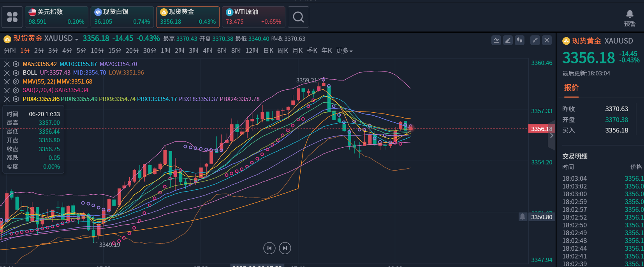Click the indicator chart icon in chart toolbar

496,40
